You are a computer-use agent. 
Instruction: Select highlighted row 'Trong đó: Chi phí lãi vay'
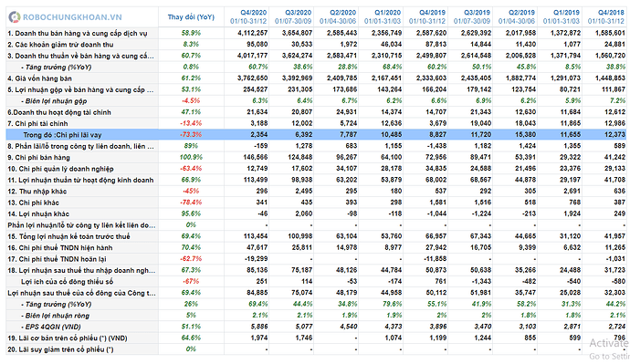click(316, 134)
